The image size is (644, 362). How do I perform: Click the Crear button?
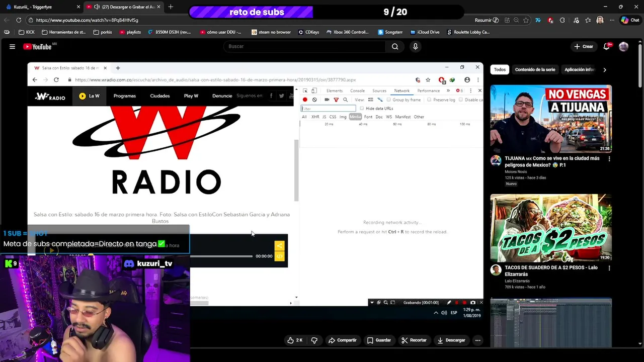coord(584,46)
